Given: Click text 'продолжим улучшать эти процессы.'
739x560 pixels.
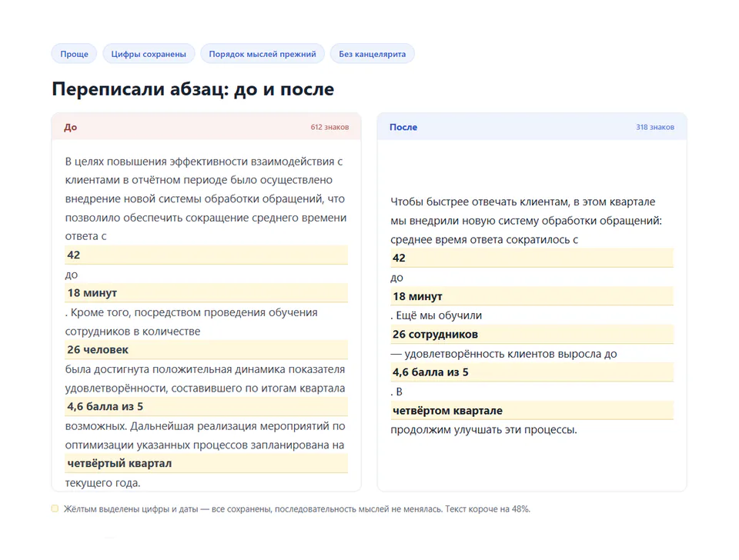Looking at the screenshot, I should click(483, 430).
